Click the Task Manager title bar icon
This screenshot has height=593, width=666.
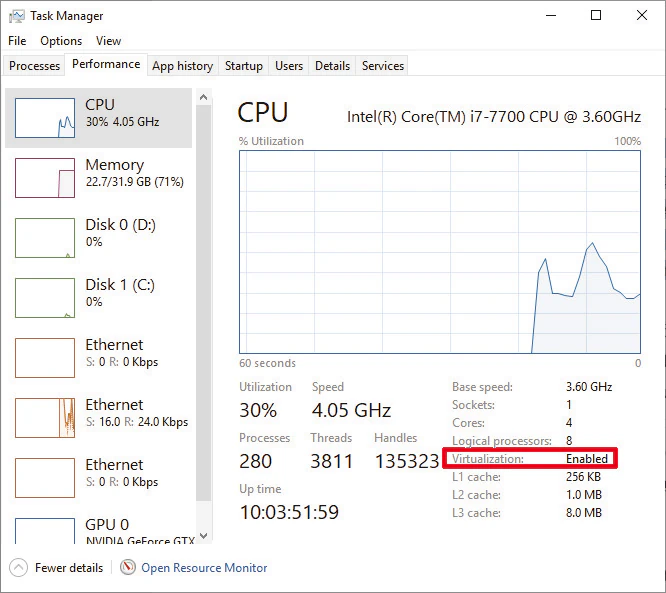(17, 16)
